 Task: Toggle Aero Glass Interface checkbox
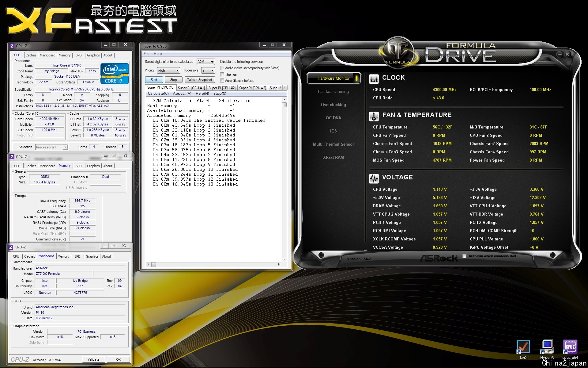pos(222,81)
